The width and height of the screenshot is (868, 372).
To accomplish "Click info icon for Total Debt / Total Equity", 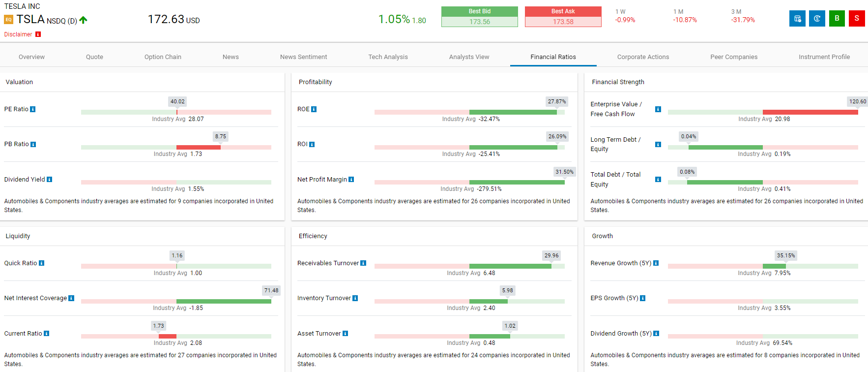I will (x=658, y=180).
